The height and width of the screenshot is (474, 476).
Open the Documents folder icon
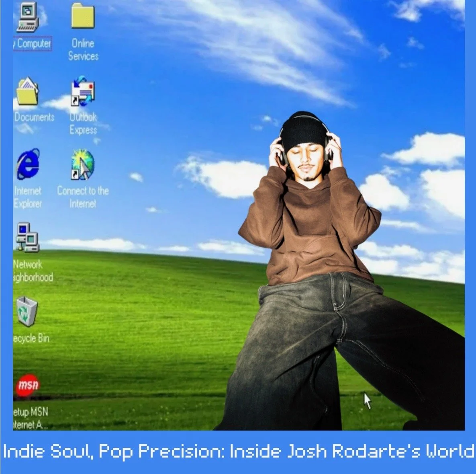point(27,91)
